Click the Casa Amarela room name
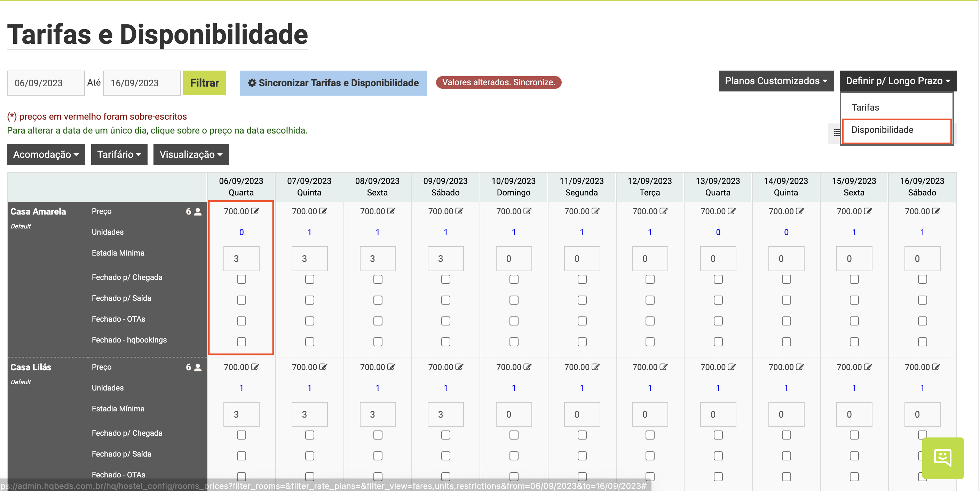 tap(38, 212)
